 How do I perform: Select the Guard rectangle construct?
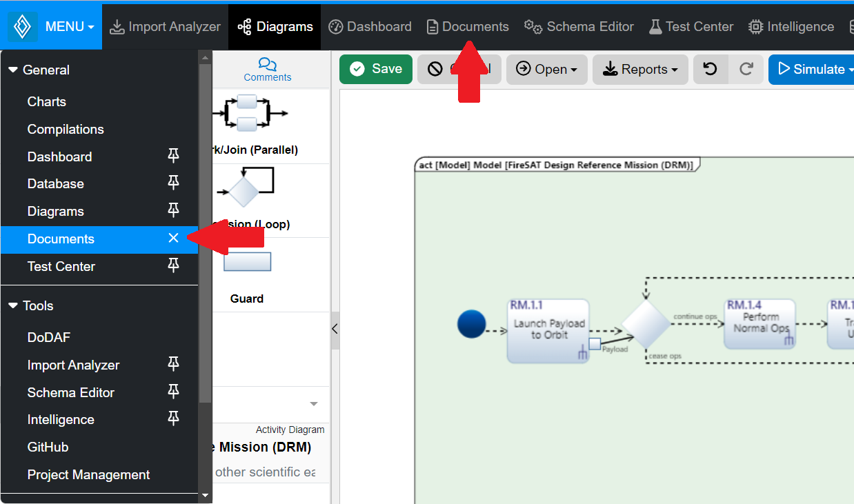(x=247, y=262)
